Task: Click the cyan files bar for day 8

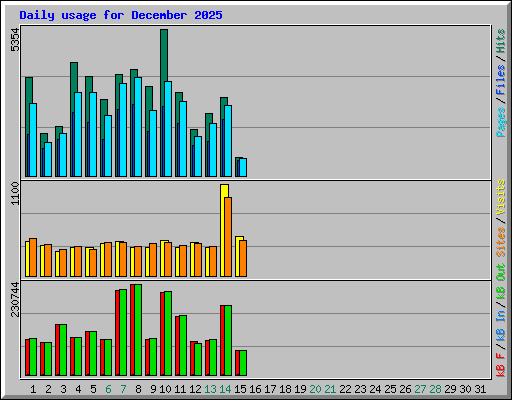Action: 138,127
